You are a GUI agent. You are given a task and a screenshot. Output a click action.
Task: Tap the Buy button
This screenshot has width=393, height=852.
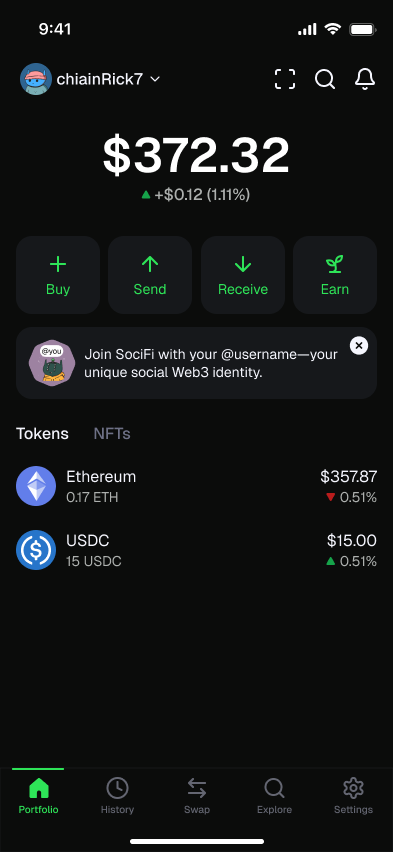(x=58, y=275)
